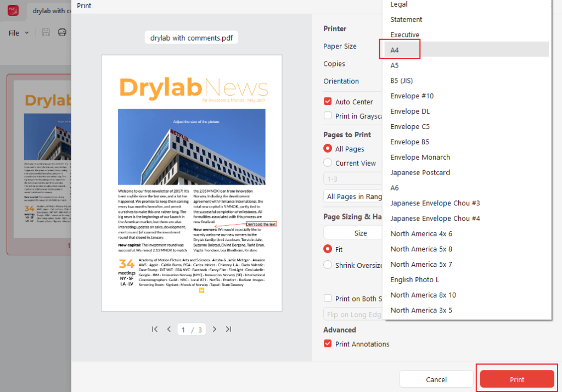
Task: Disable the Print Annotations checkbox
Action: pos(328,344)
